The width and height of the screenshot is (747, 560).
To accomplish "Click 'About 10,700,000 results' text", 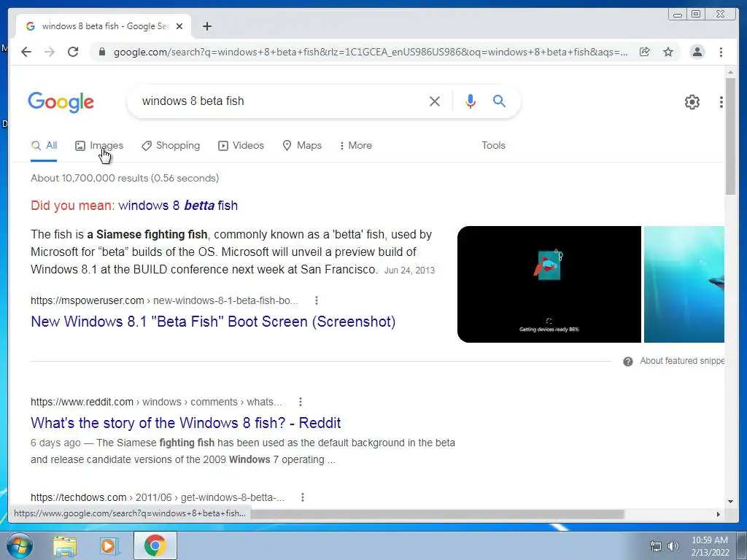I will (x=125, y=178).
